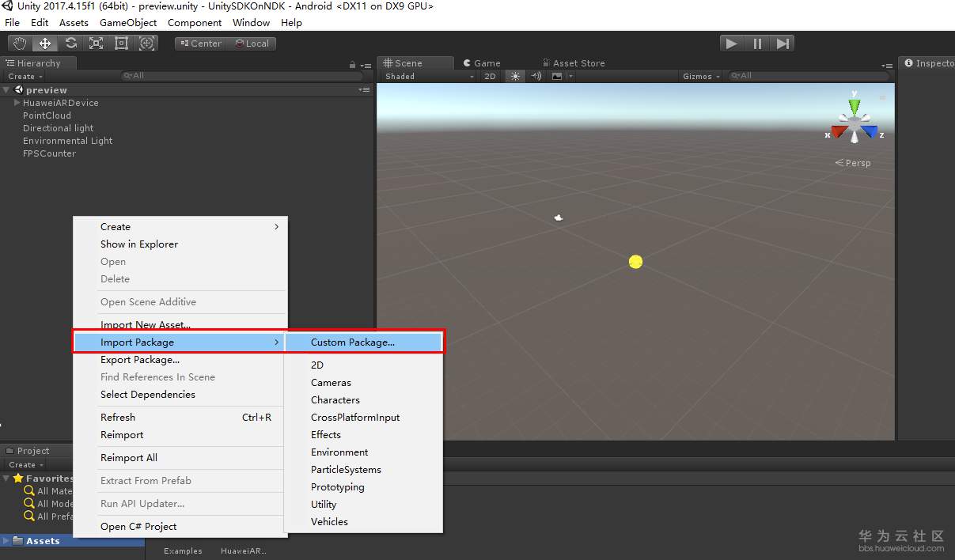Open the Create submenu in context menu
Image resolution: width=955 pixels, height=560 pixels.
click(x=180, y=227)
